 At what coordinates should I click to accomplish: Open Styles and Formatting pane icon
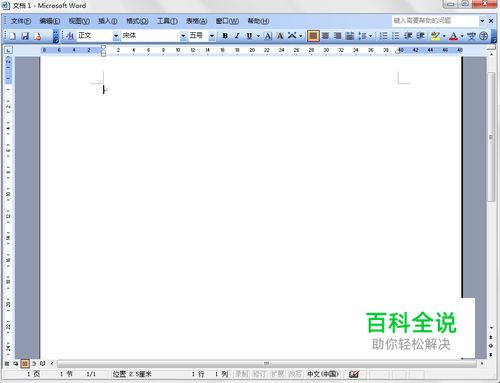pyautogui.click(x=70, y=36)
